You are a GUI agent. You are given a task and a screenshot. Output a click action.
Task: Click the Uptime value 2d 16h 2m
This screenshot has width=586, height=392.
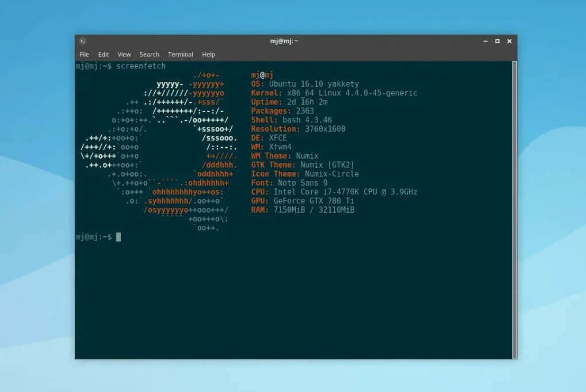pyautogui.click(x=307, y=102)
